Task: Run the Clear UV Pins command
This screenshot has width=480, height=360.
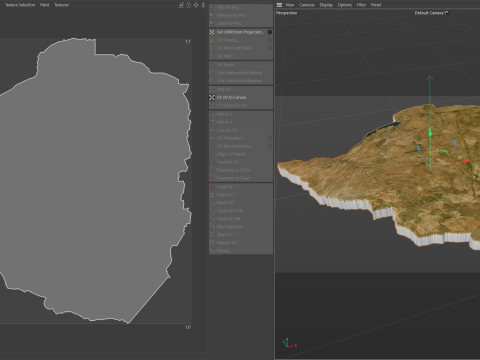Action: [x=241, y=23]
